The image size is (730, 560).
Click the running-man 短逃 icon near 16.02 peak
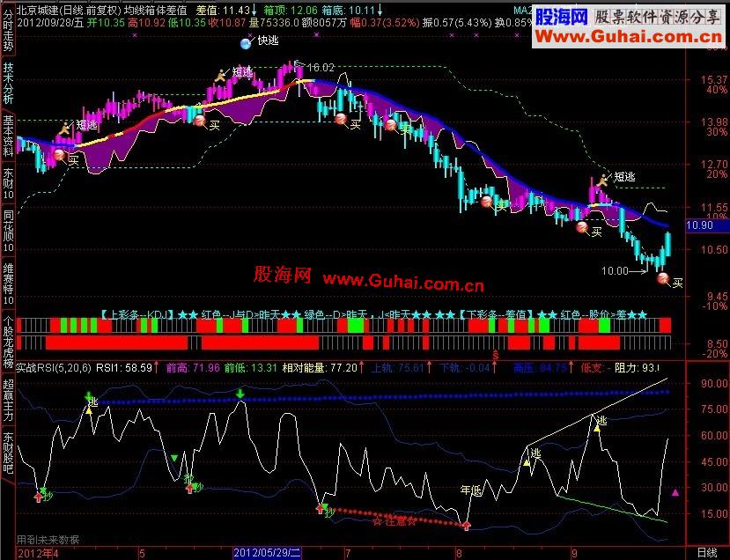tap(221, 75)
